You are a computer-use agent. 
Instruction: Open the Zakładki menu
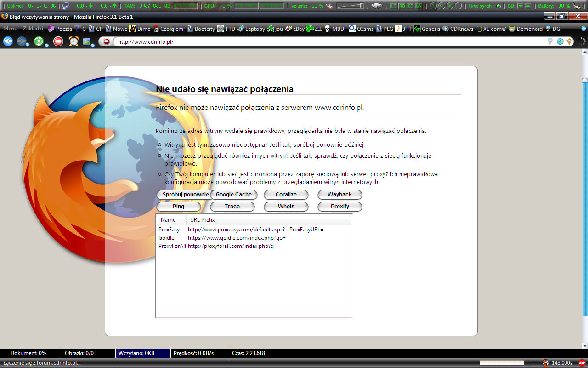[x=33, y=29]
